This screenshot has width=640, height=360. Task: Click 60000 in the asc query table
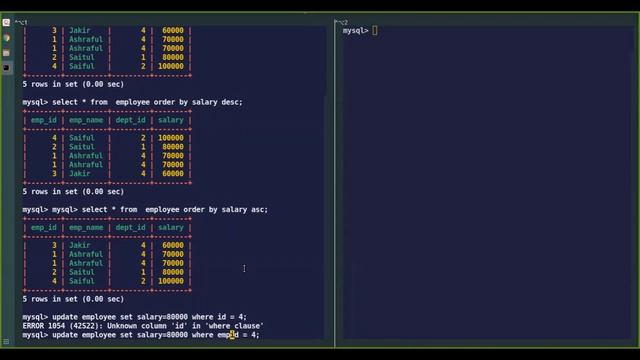click(173, 245)
